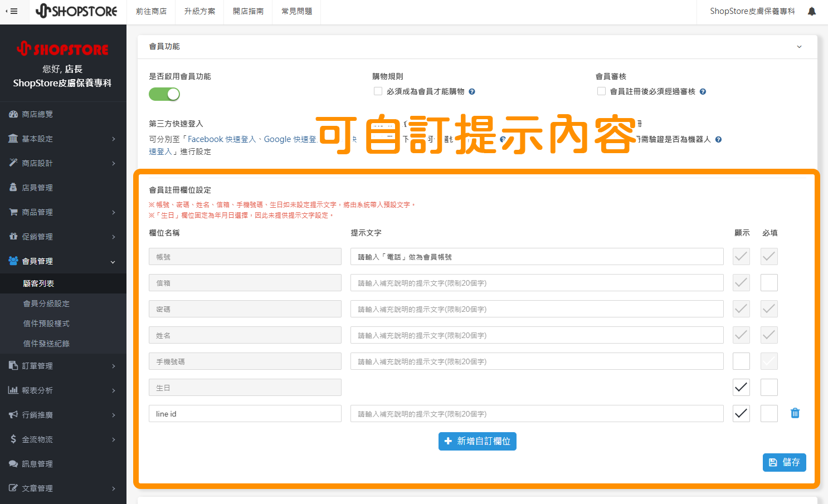
Task: Click the line id field name input
Action: [x=245, y=414]
